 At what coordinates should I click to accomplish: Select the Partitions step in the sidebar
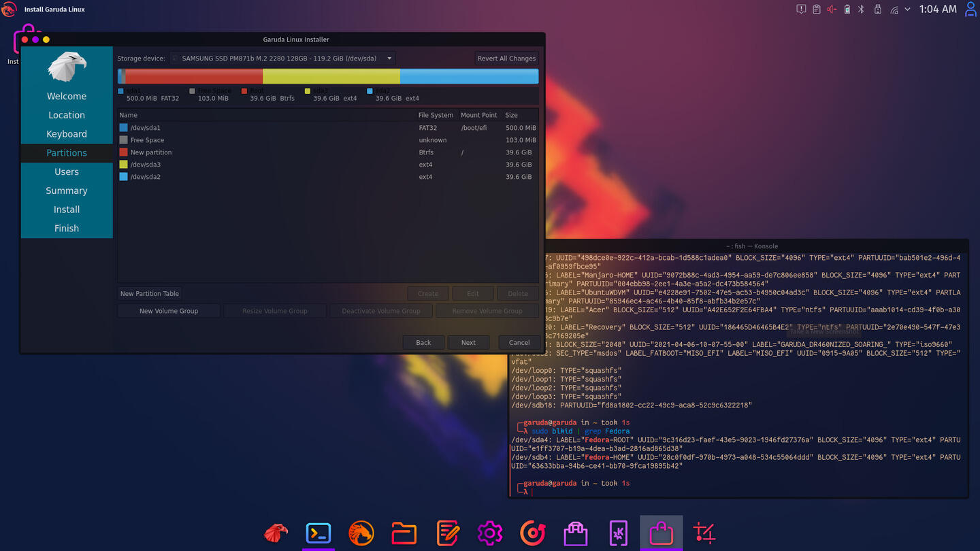coord(67,153)
